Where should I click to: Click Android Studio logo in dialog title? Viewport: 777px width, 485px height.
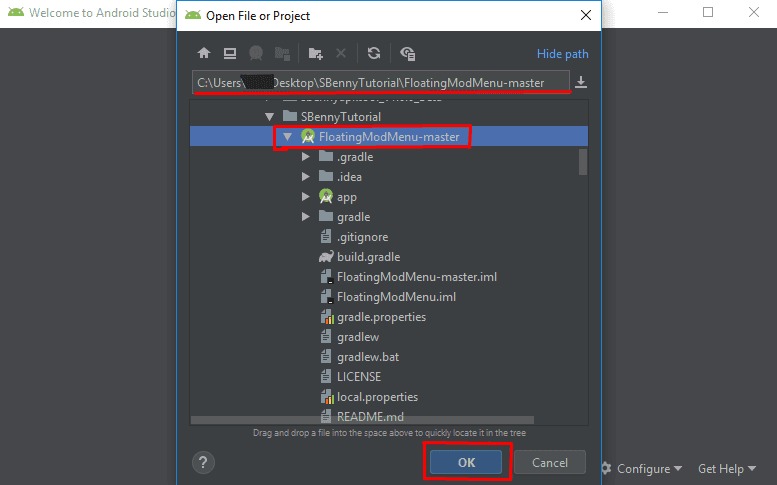[x=193, y=15]
